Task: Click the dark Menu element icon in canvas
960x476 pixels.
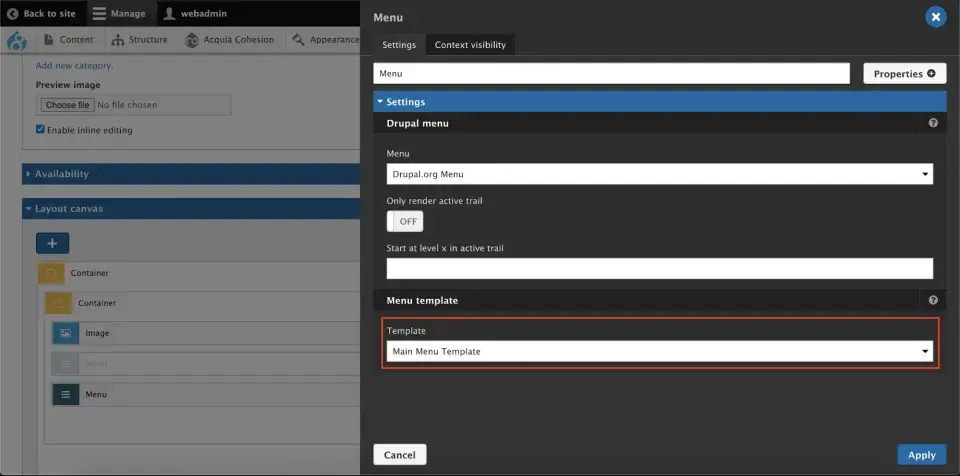Action: 66,395
